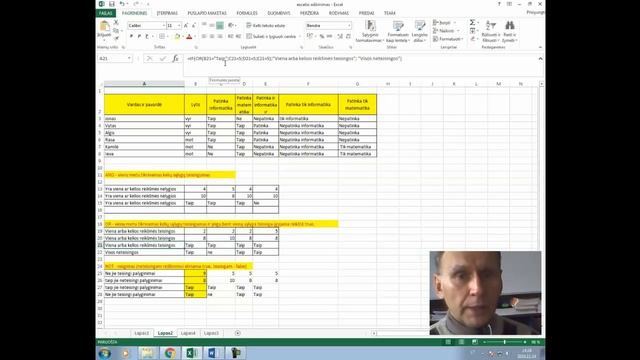The height and width of the screenshot is (360, 640).
Task: Open the Bendra number format dropdown
Action: pyautogui.click(x=349, y=25)
